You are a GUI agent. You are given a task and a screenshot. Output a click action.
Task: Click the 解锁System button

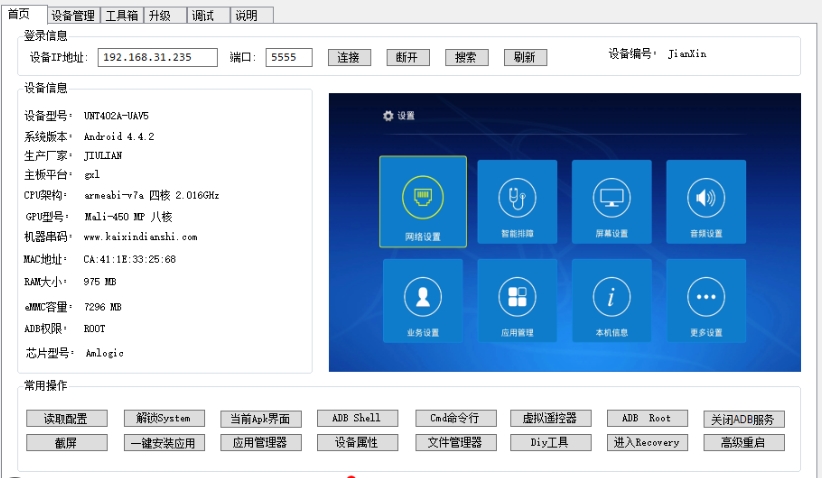coord(164,418)
